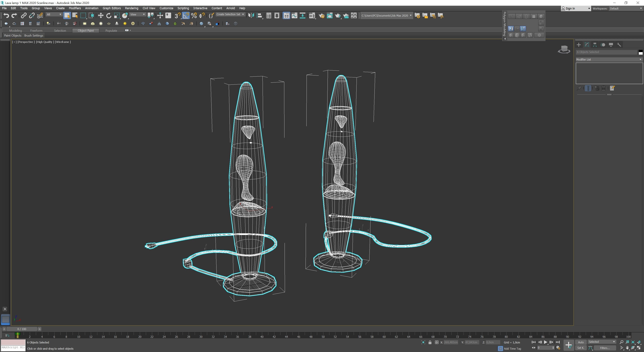Viewport: 644px width, 352px height.
Task: Open Select by Name list icon
Action: tap(75, 16)
